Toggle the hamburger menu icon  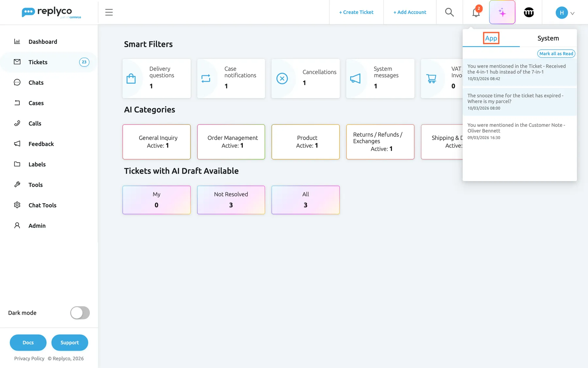point(109,12)
